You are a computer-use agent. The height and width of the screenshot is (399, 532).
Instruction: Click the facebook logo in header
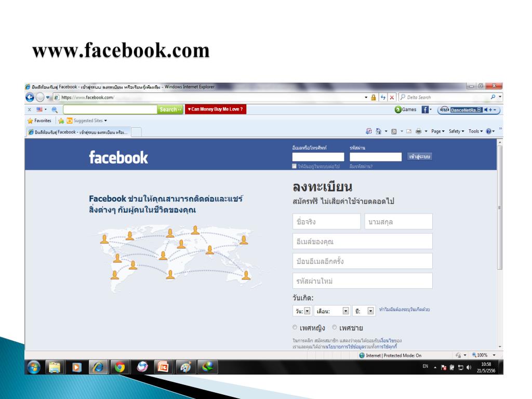pos(118,158)
